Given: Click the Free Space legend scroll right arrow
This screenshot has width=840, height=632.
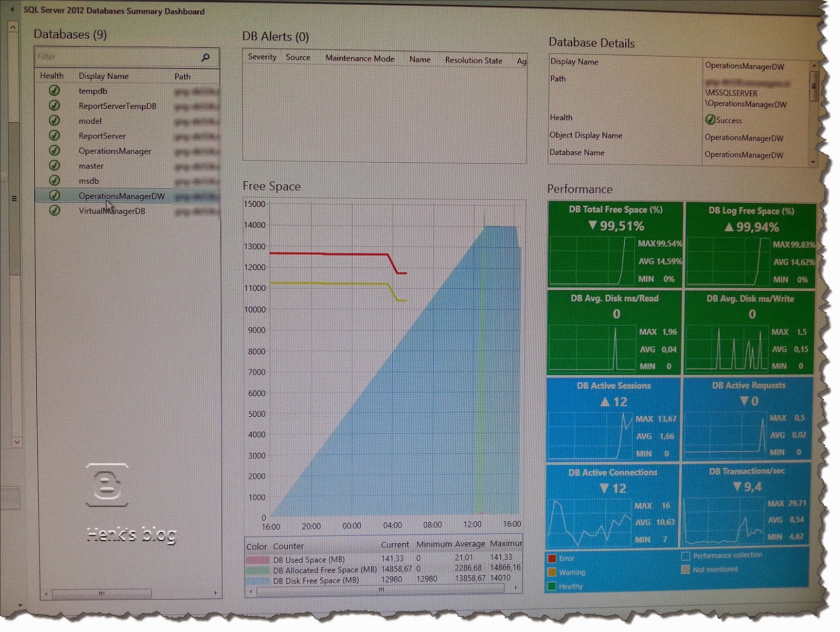Looking at the screenshot, I should pyautogui.click(x=516, y=588).
